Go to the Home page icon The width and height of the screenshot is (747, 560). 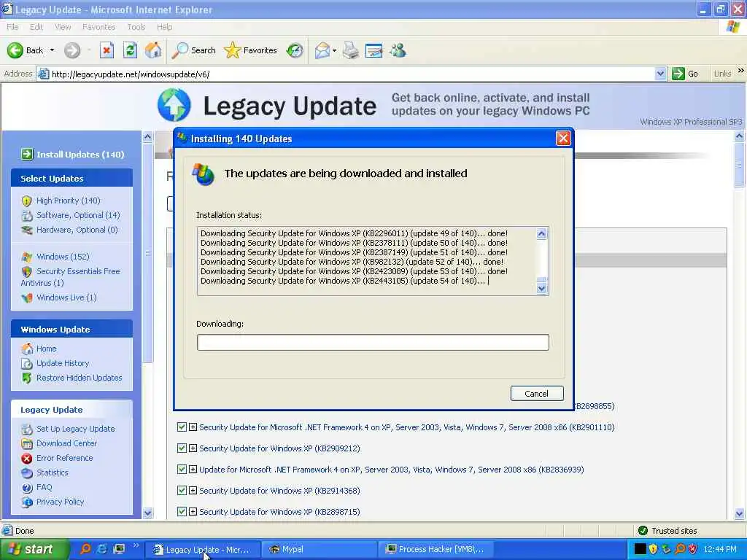click(153, 50)
